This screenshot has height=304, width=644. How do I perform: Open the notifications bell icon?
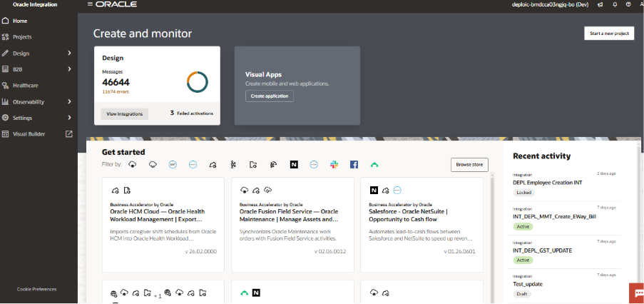615,4
